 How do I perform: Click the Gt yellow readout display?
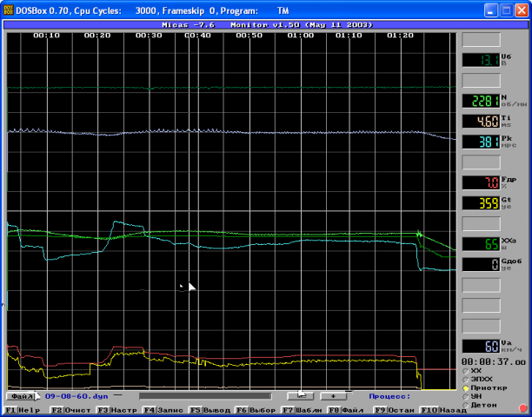click(x=480, y=203)
